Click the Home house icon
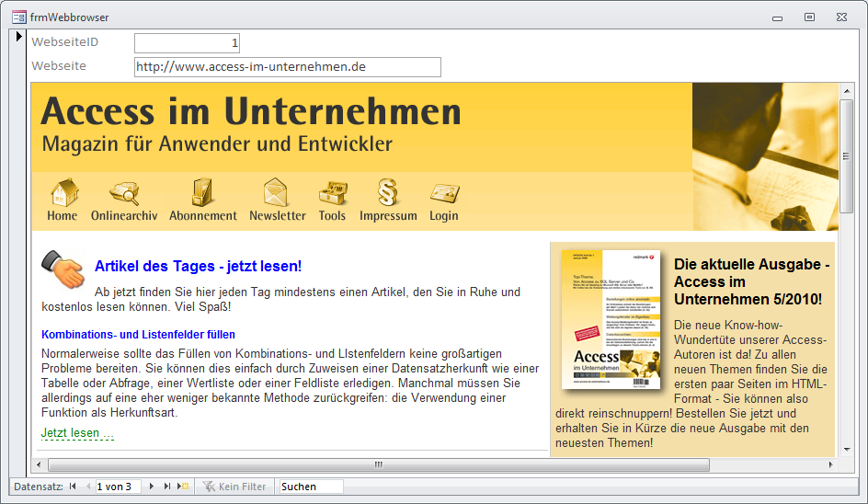The width and height of the screenshot is (868, 504). [x=63, y=193]
